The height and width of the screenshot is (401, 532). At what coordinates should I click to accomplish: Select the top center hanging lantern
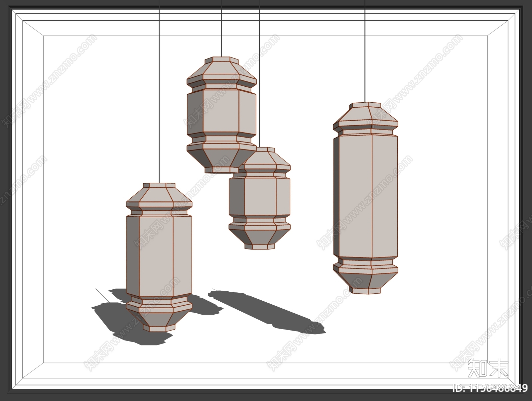221,115
